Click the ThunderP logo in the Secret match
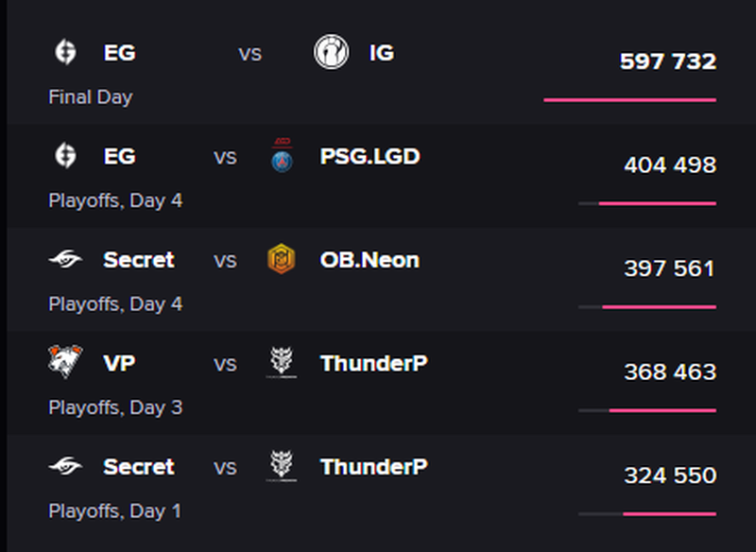756x552 pixels. click(282, 466)
